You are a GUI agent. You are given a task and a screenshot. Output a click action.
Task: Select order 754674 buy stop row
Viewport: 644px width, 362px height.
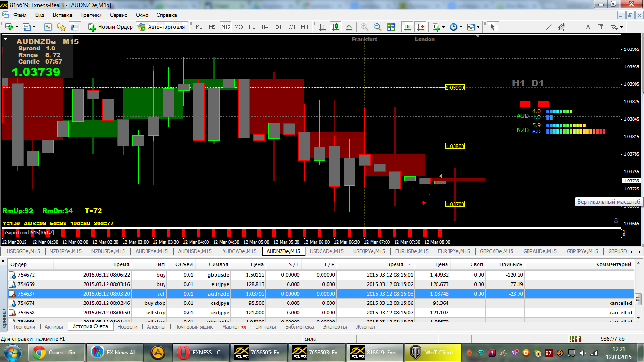320,303
